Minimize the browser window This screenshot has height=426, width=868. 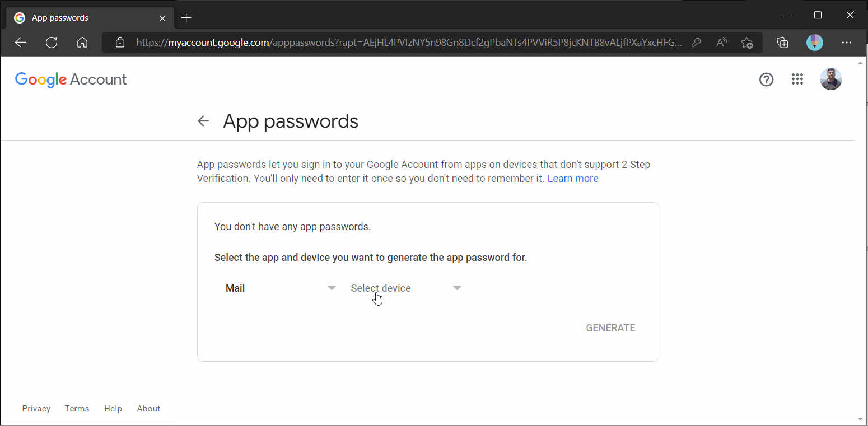[786, 15]
